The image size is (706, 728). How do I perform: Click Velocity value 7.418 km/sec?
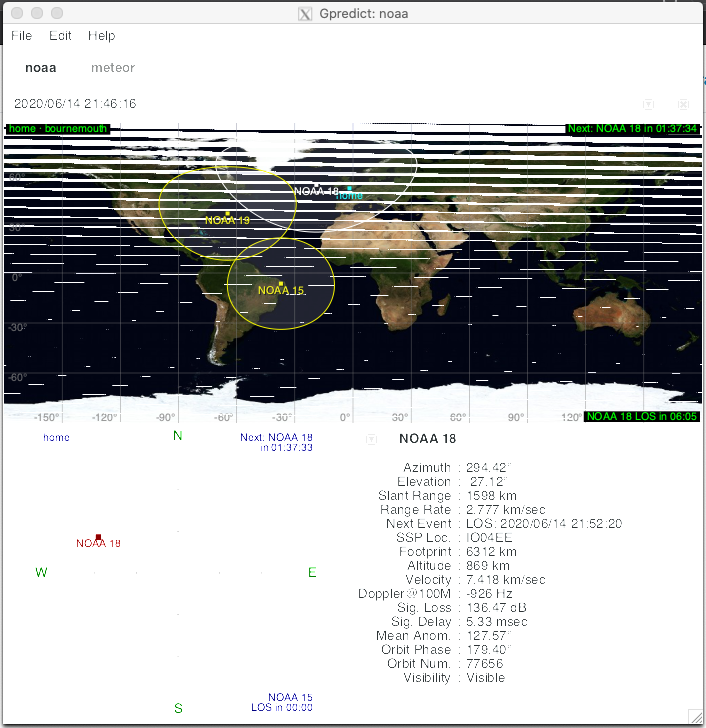coord(505,580)
